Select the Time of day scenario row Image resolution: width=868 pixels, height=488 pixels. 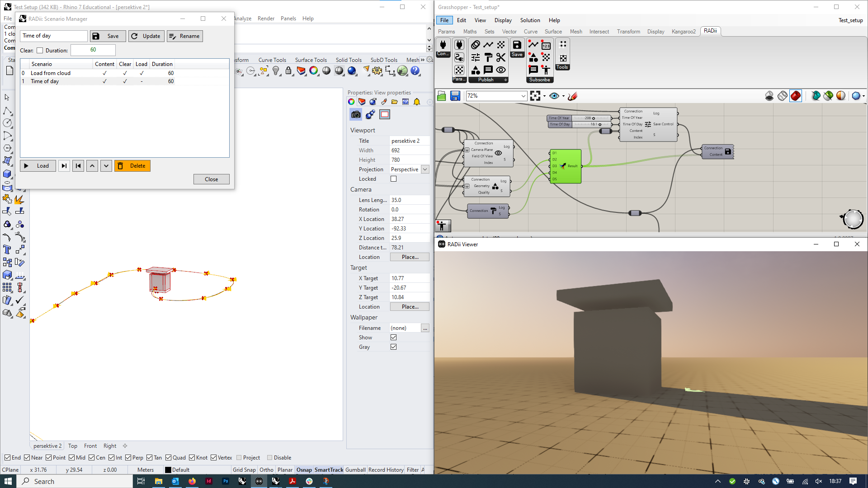tap(97, 81)
